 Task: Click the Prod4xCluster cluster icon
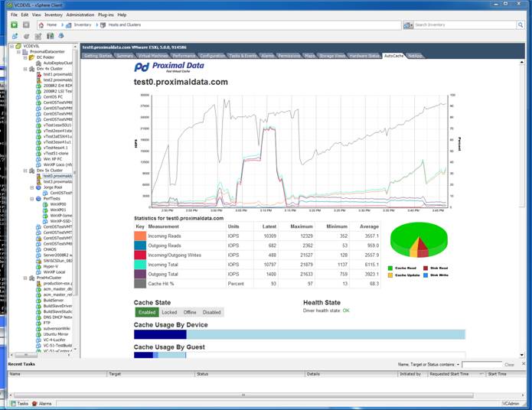(x=32, y=278)
